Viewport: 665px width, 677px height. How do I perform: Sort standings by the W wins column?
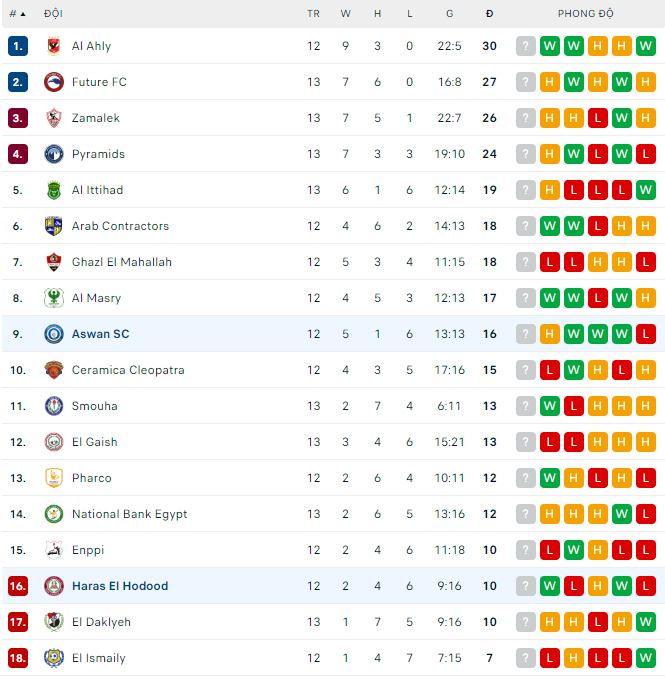(x=345, y=14)
